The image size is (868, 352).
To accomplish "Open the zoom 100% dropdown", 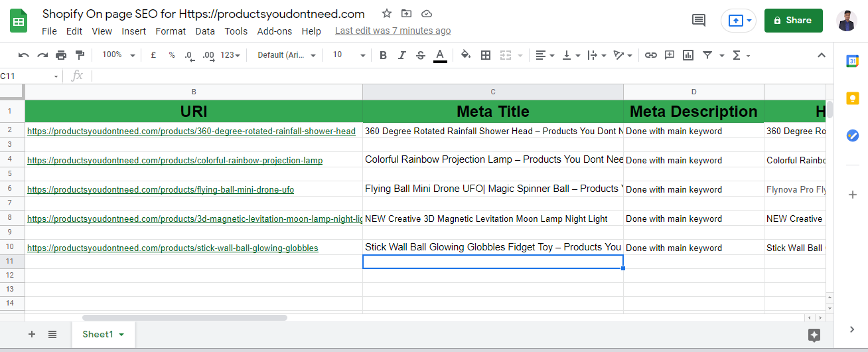I will (118, 55).
